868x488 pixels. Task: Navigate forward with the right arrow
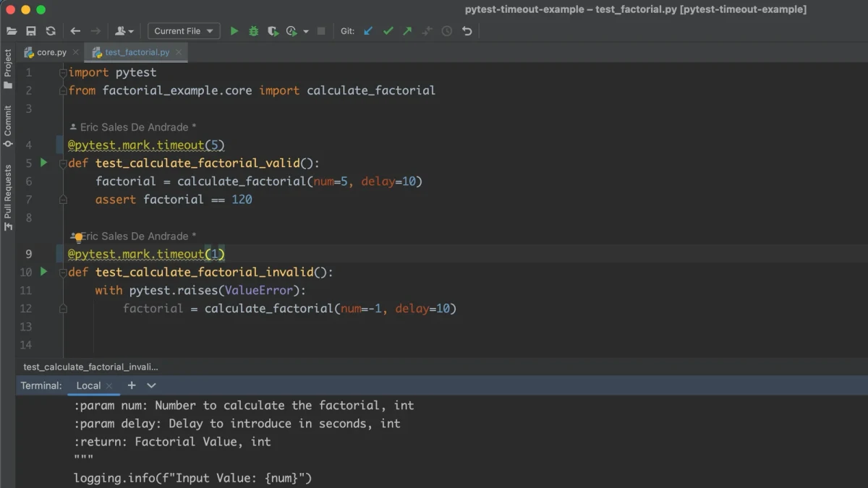point(95,31)
